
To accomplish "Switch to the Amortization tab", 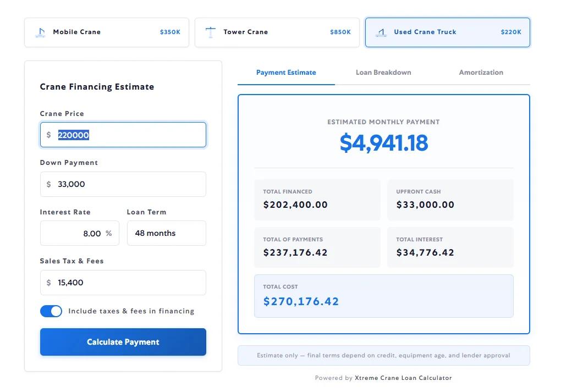I will coord(481,72).
